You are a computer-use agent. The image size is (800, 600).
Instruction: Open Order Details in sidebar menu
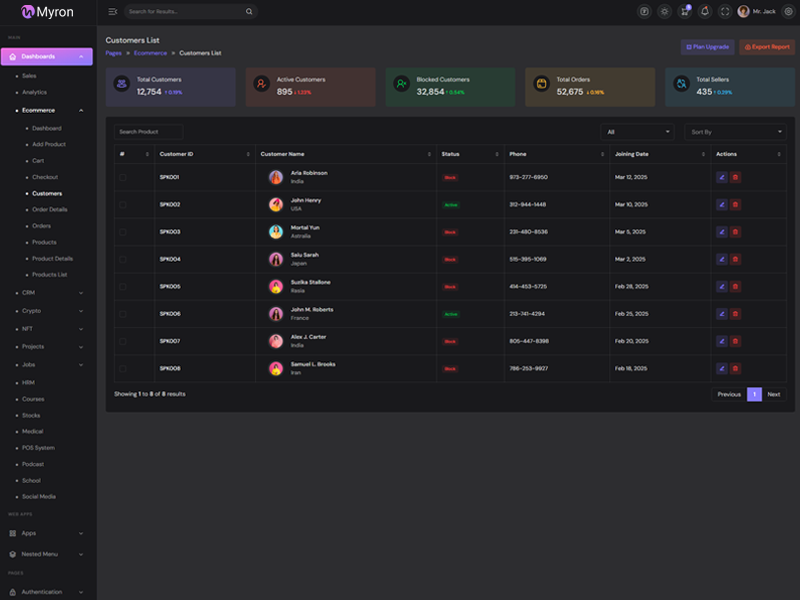pos(50,210)
